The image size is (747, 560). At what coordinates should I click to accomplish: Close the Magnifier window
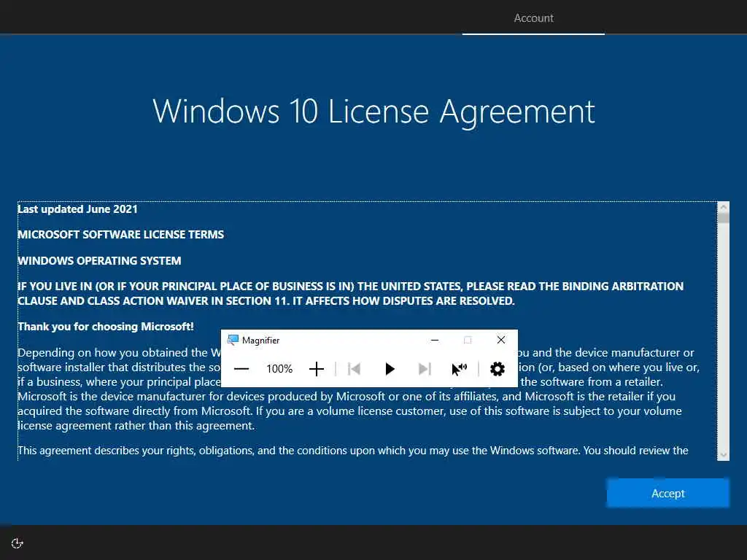(x=500, y=340)
